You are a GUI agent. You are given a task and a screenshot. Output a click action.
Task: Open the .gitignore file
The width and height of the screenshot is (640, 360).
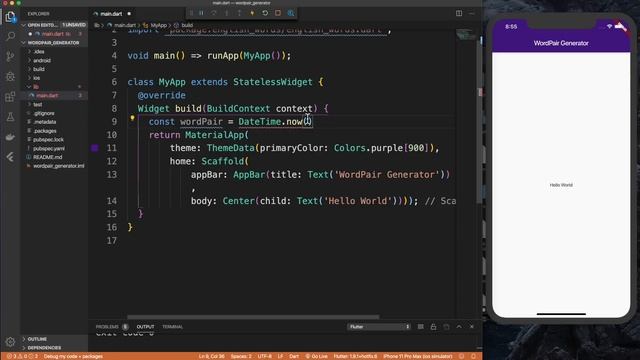click(x=44, y=113)
